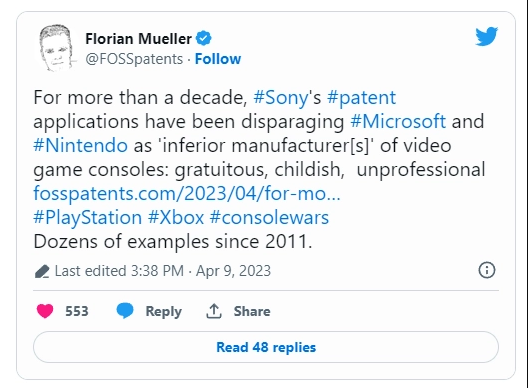Click the blue verified badge
Image resolution: width=528 pixels, height=388 pixels.
click(x=204, y=38)
